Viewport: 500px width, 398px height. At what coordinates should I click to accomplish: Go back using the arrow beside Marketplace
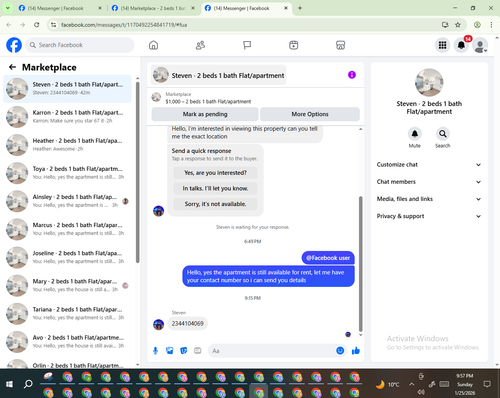[12, 67]
